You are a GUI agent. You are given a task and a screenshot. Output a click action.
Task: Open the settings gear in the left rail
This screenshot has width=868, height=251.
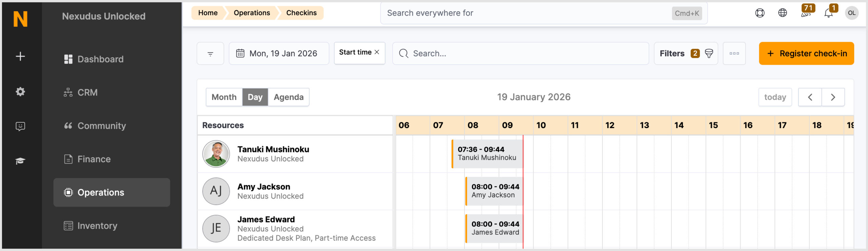20,91
